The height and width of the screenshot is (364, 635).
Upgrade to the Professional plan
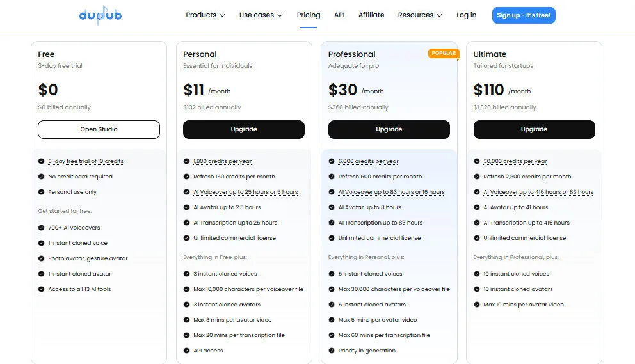coord(389,129)
